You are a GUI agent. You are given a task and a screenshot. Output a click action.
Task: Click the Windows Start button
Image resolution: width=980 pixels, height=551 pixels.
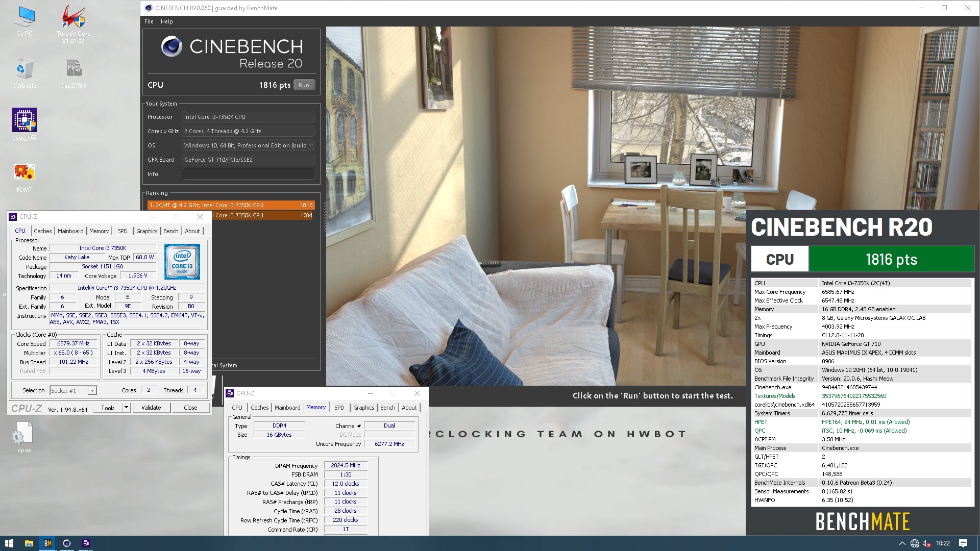(9, 543)
